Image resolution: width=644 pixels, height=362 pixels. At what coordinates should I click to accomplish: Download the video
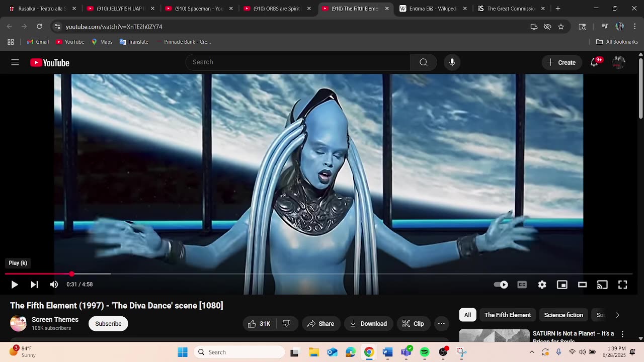point(368,324)
